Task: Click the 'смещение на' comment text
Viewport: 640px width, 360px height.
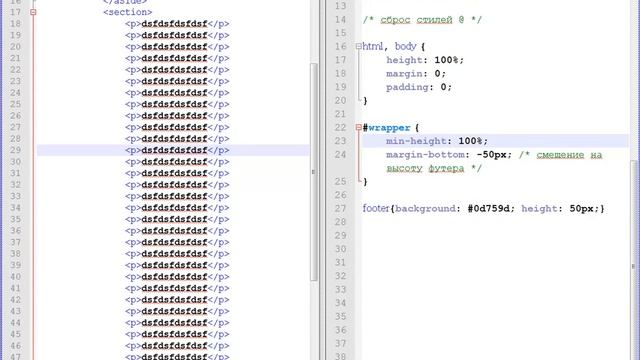Action: [569, 155]
